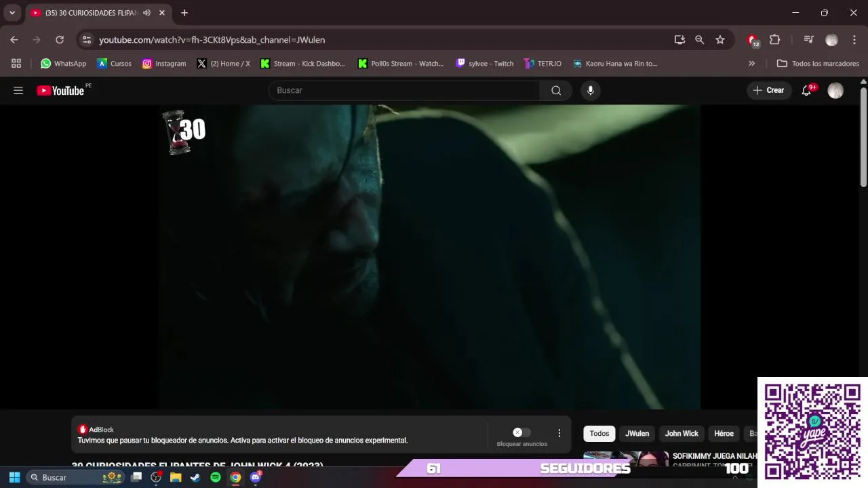Viewport: 868px width, 488px height.
Task: Expand hidden bookmarks double chevron
Action: point(751,64)
